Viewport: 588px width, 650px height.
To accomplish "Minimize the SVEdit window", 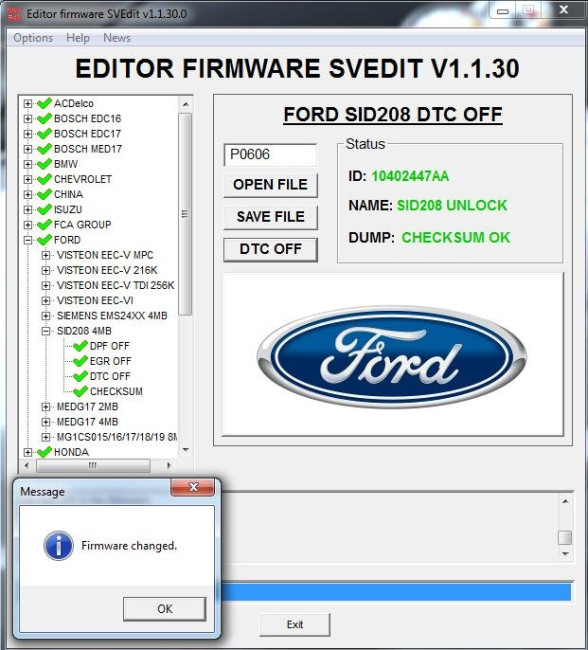I will pyautogui.click(x=503, y=11).
